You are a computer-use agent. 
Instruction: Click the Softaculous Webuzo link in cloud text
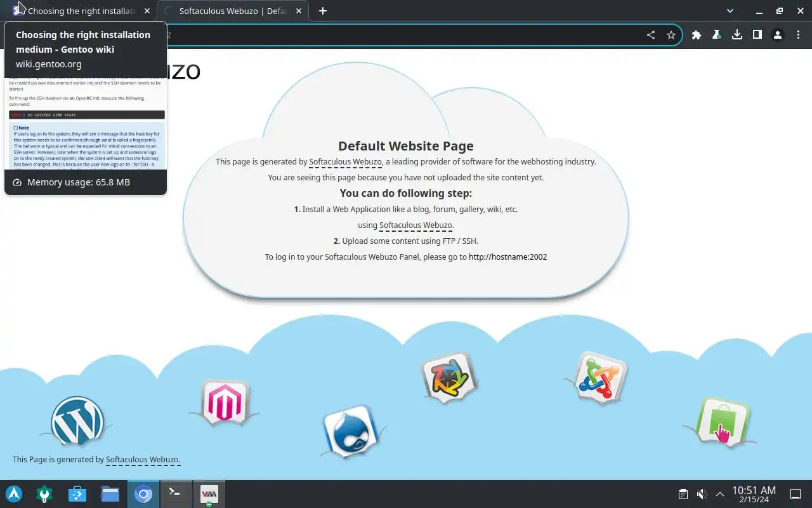[345, 162]
